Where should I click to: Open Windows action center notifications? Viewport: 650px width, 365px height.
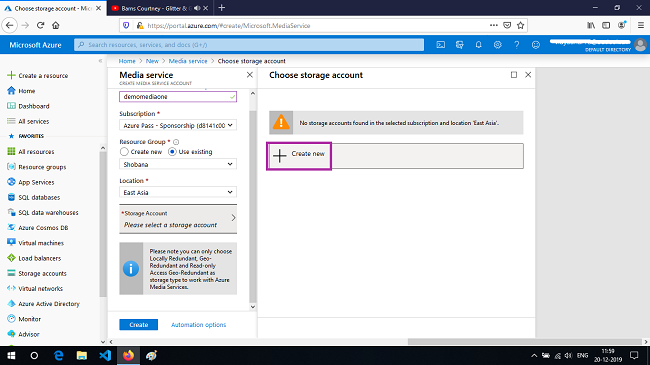point(634,355)
